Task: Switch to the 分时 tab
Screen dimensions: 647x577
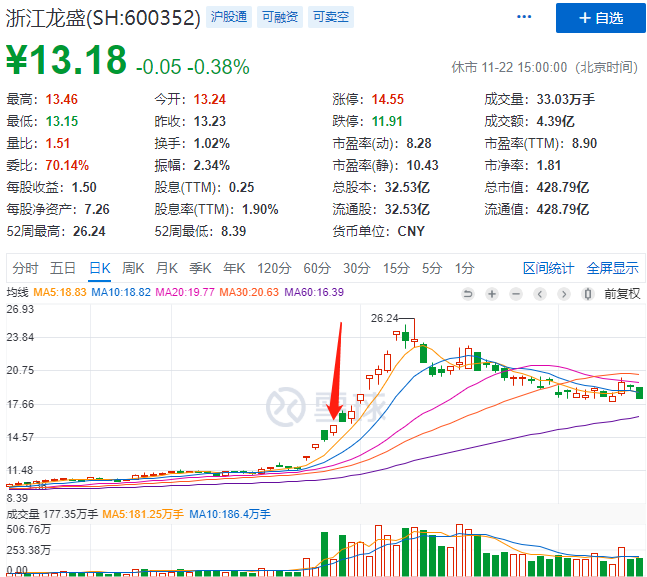Action: 25,268
